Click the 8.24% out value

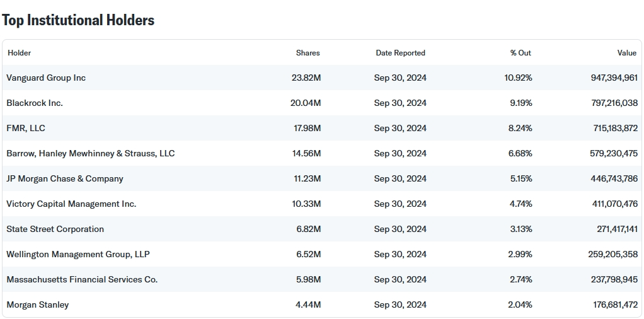[x=520, y=128]
